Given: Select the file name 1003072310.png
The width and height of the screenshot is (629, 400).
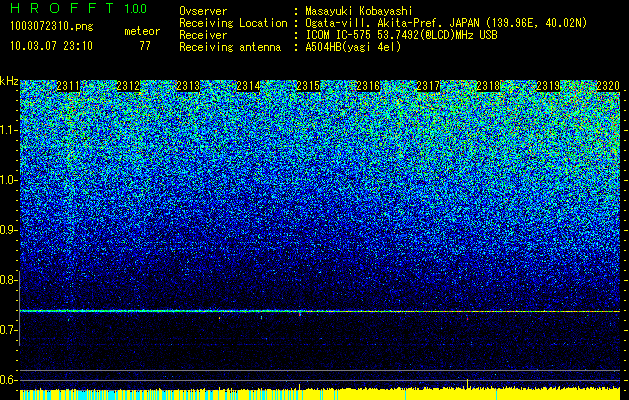Looking at the screenshot, I should tap(52, 27).
